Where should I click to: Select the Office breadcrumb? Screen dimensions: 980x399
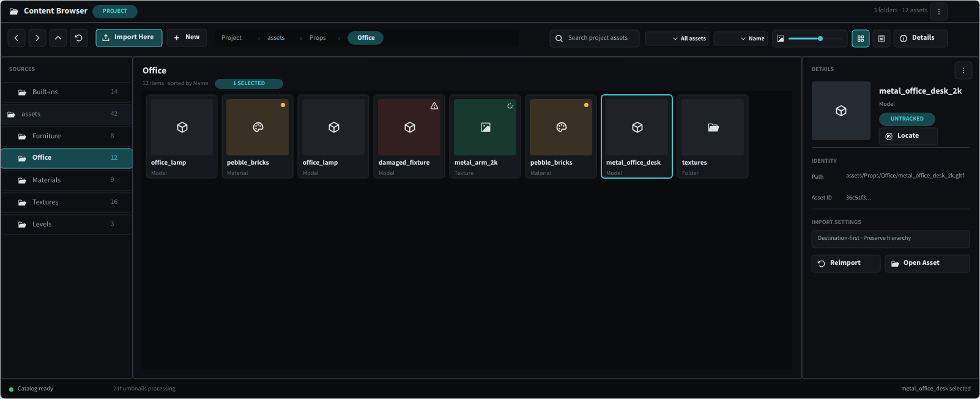[x=366, y=38]
